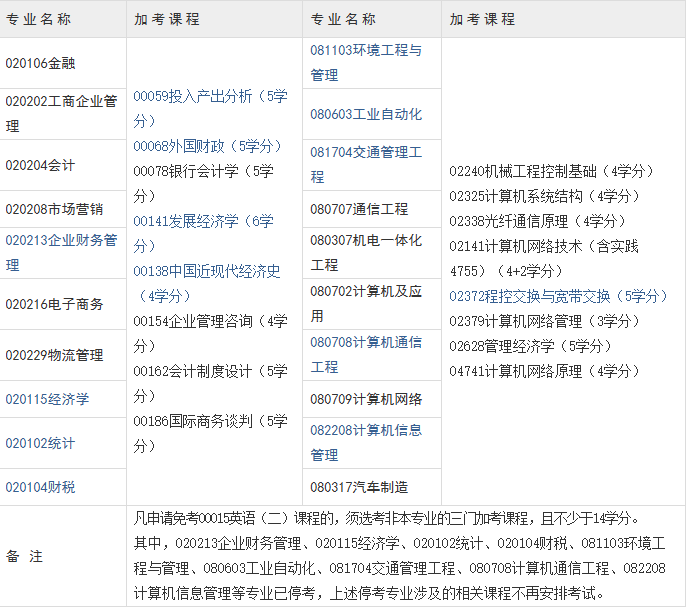This screenshot has width=687, height=607.
Task: Select the 080708计算机通信工程 link
Action: click(366, 342)
